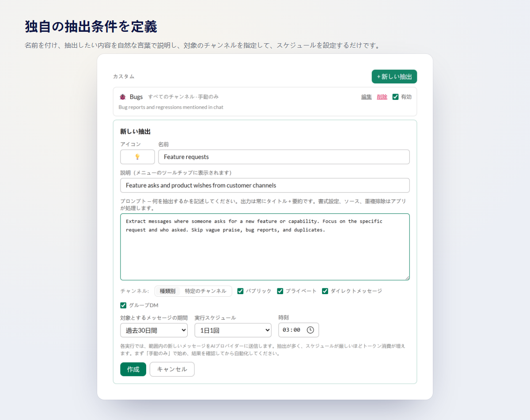This screenshot has width=530, height=420.
Task: Click the Bugs extraction name text
Action: pyautogui.click(x=136, y=97)
